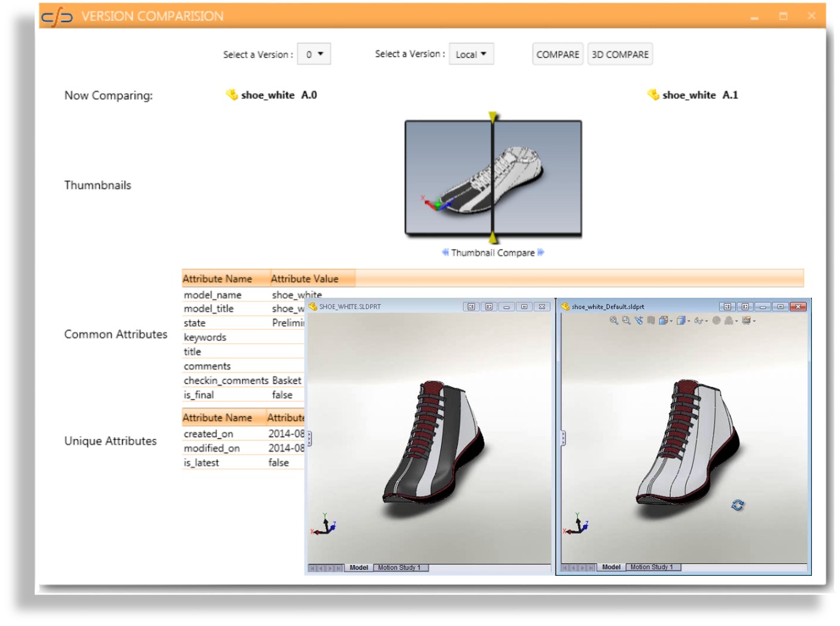840x626 pixels.
Task: Click the Display Style box icon
Action: click(x=680, y=320)
